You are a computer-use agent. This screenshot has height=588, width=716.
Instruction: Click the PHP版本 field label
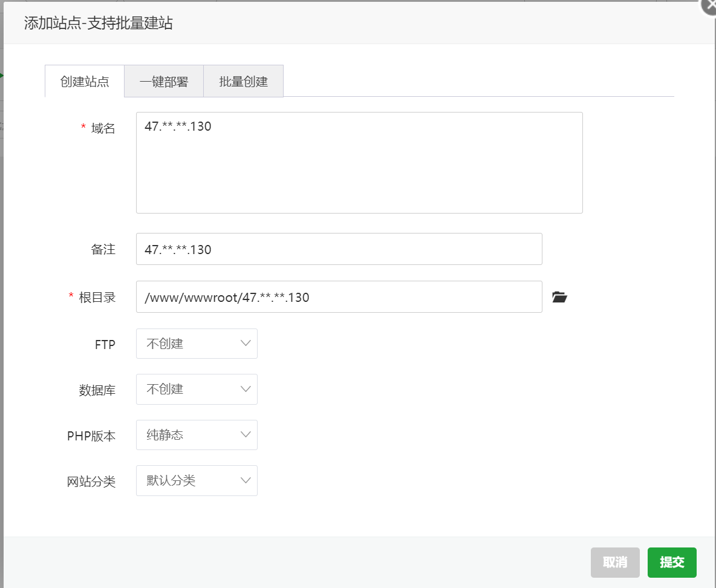(x=91, y=436)
